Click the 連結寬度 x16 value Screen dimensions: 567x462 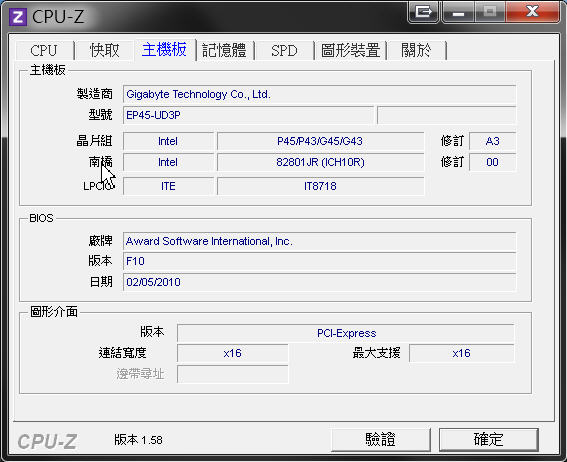coord(233,353)
